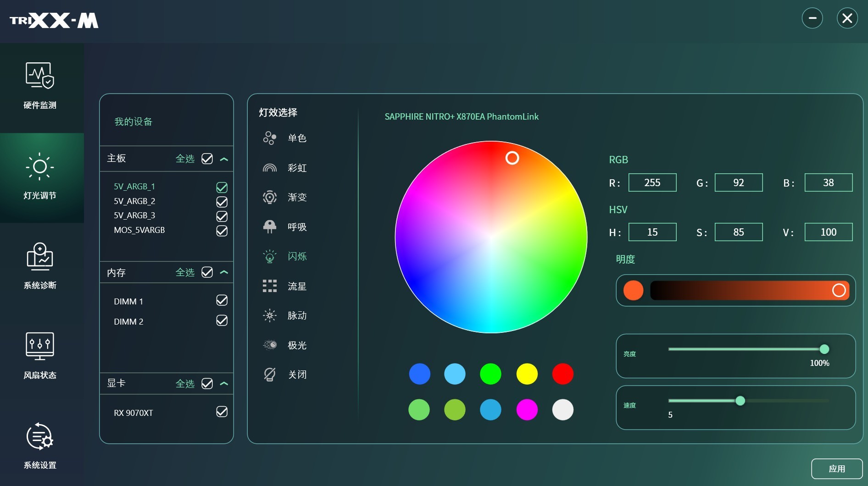Toggle the RX 9070XT checkbox
The width and height of the screenshot is (868, 486).
click(222, 412)
